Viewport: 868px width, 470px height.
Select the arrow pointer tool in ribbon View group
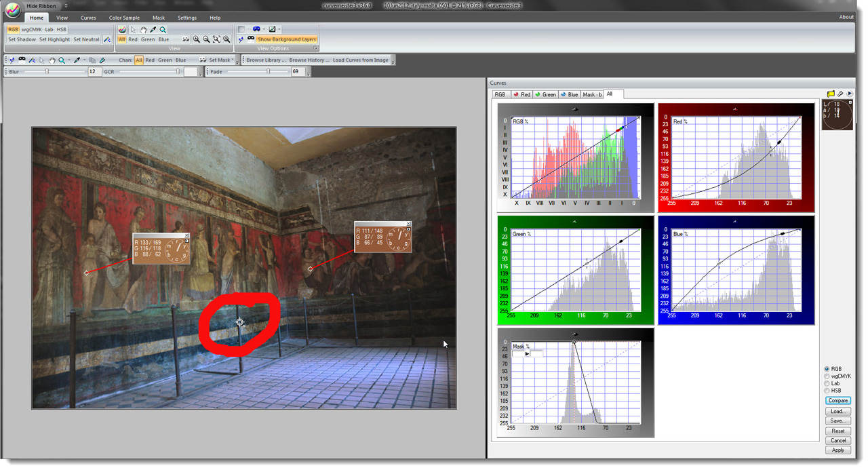tap(133, 30)
